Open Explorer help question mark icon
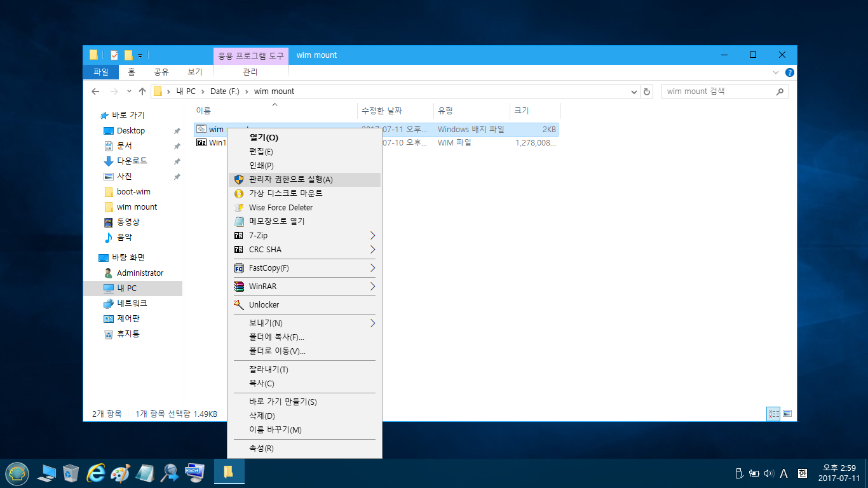 click(789, 72)
